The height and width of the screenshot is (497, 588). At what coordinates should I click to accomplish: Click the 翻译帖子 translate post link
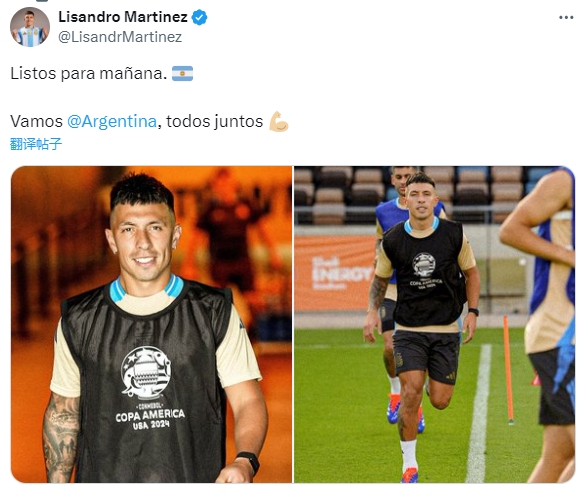(x=36, y=144)
